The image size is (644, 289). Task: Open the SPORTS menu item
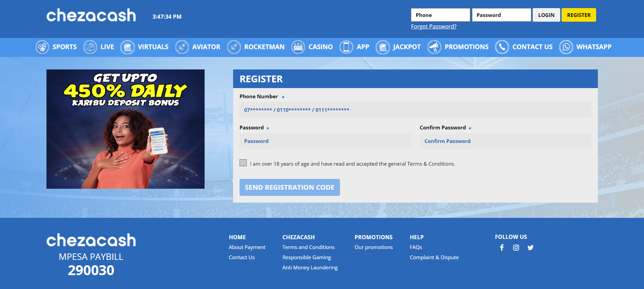coord(64,47)
